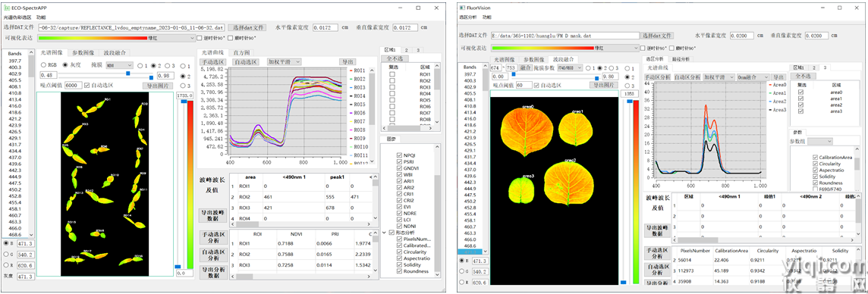This screenshot has height=294, width=868.
Task: Click 选择dat文件 button in ECO-SpectrAPP
Action: coord(247,27)
